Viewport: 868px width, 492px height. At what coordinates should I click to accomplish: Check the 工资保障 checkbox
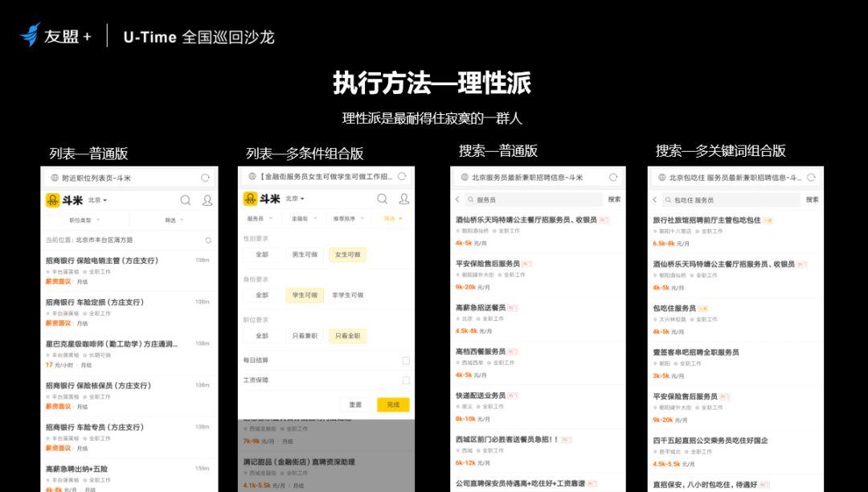406,380
